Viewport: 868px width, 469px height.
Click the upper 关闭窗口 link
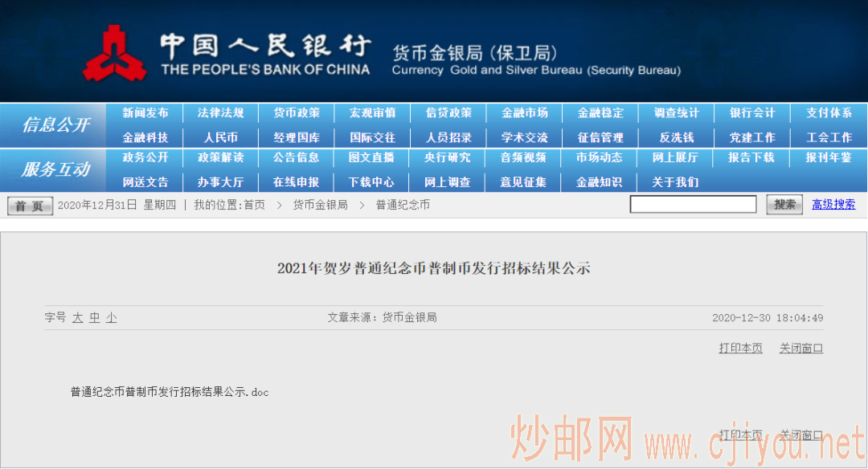pos(801,349)
